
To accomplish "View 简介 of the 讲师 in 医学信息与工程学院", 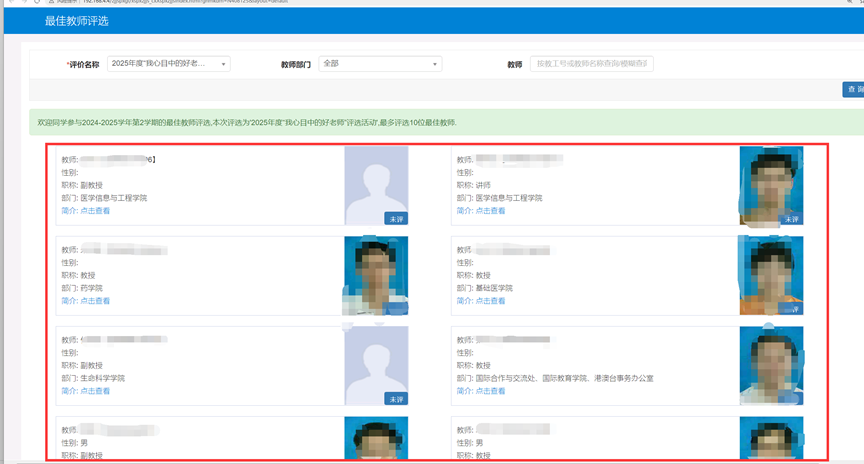I will (480, 211).
